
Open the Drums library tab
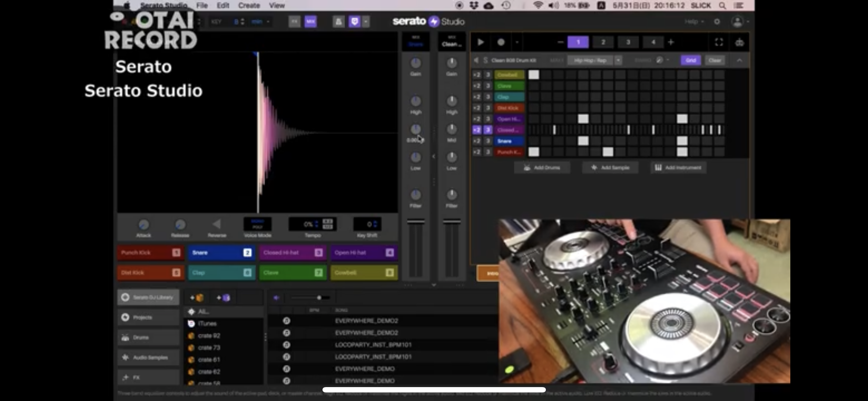tap(148, 337)
